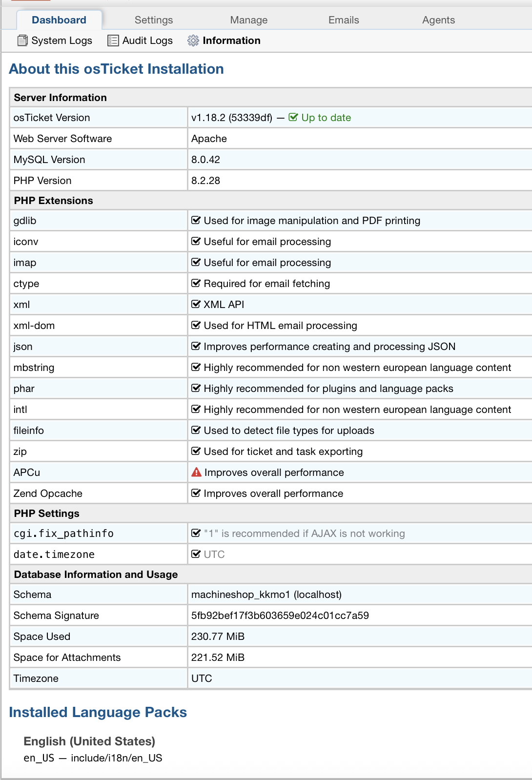Click the green Up to date check icon
The height and width of the screenshot is (780, 532).
pos(293,117)
